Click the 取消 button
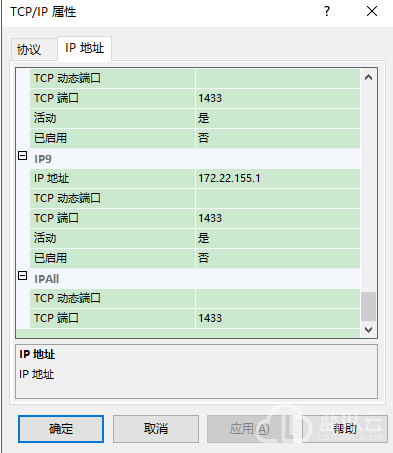Viewport: 393px width, 453px height. pos(156,429)
